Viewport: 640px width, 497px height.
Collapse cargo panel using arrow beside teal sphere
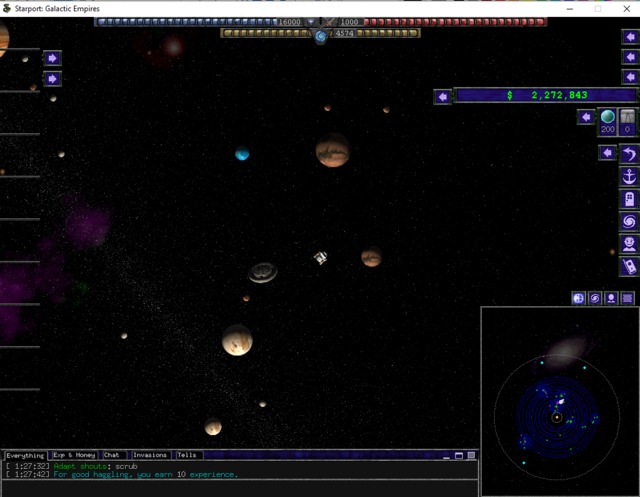coord(586,117)
